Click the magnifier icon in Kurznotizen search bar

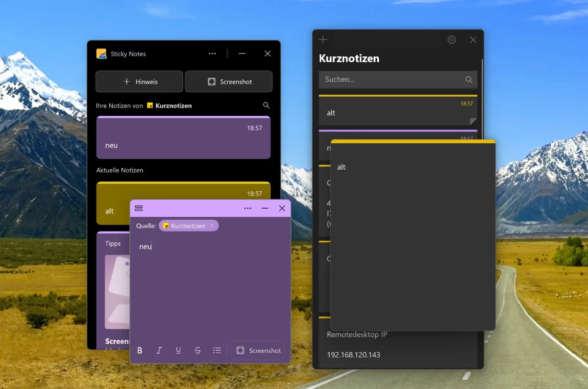tap(468, 79)
